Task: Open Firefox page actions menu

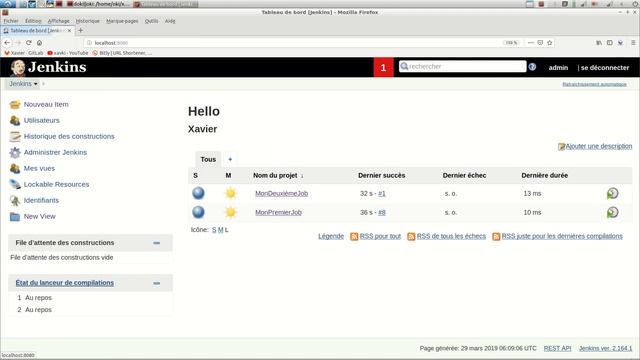Action: (x=531, y=42)
